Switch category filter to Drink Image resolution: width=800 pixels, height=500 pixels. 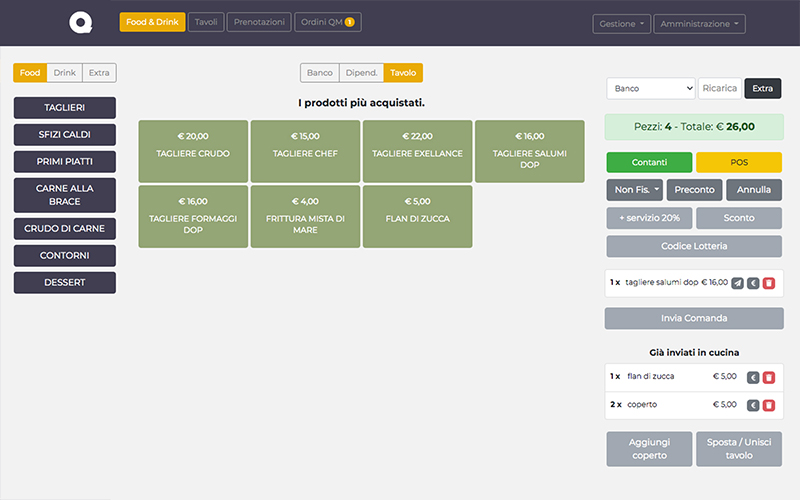tap(64, 73)
